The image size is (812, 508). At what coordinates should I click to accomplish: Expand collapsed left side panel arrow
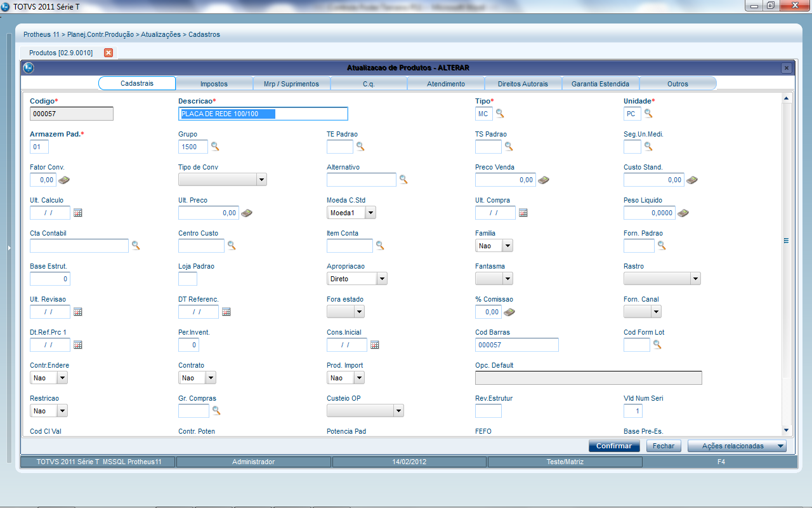coord(9,248)
